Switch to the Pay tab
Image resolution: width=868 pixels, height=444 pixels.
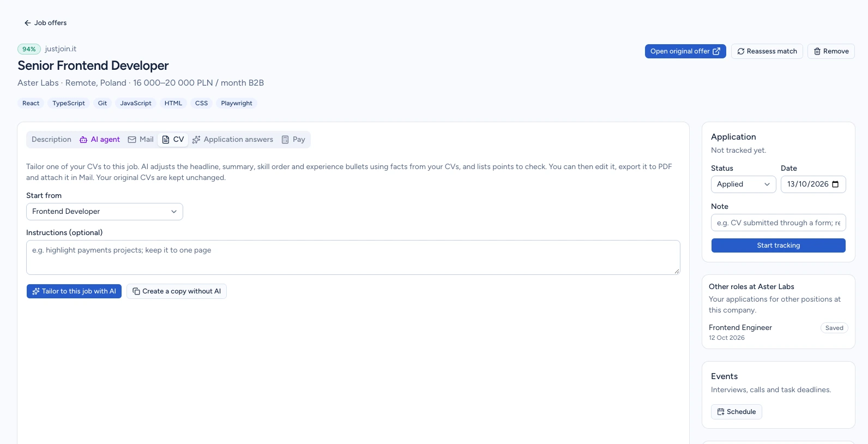tap(293, 140)
